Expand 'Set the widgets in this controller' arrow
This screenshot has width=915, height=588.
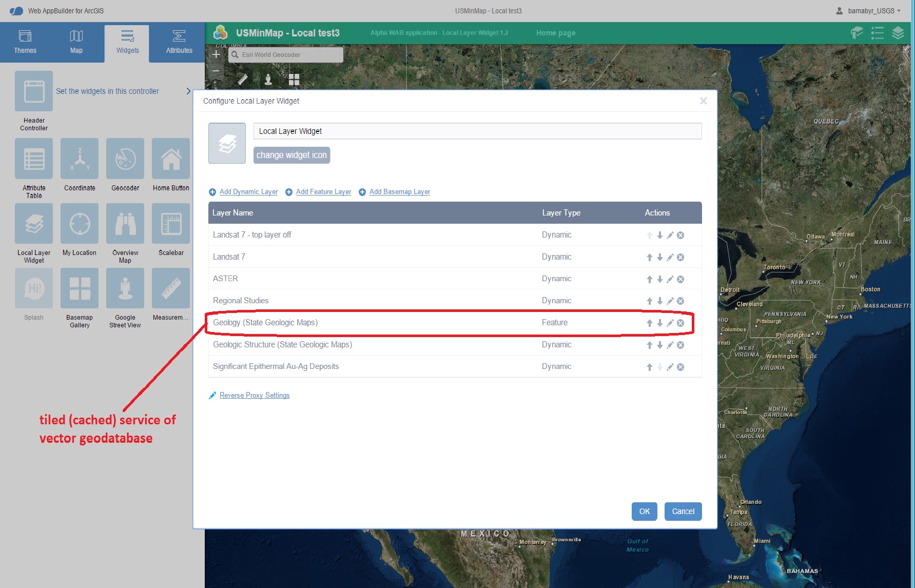188,91
